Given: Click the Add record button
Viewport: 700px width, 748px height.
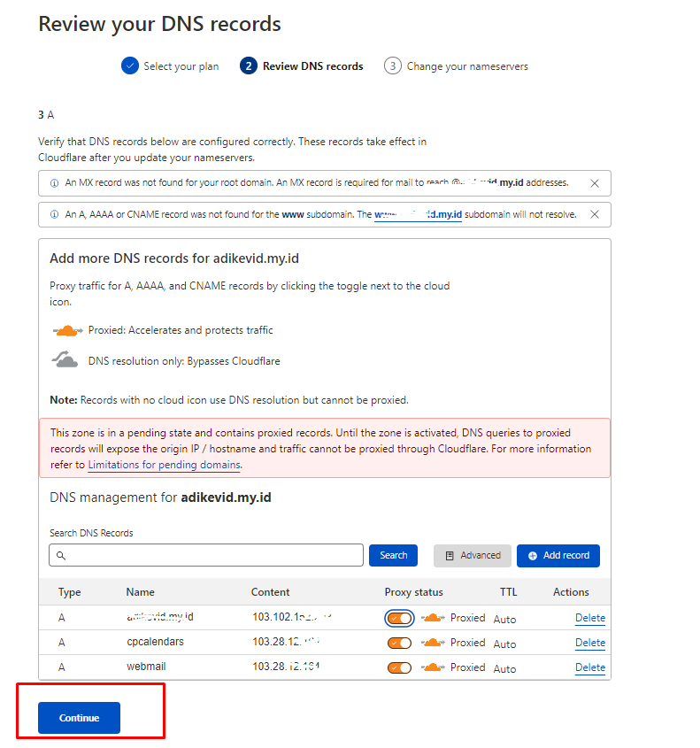Looking at the screenshot, I should click(x=558, y=556).
